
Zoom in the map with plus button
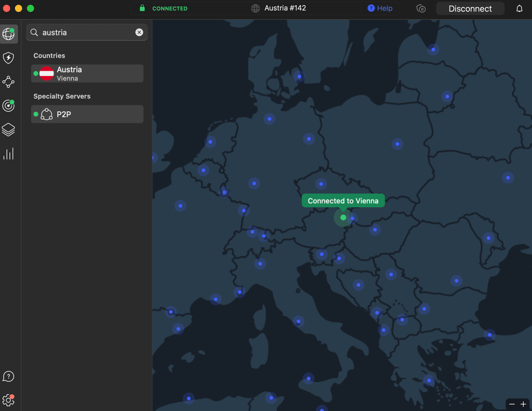[x=523, y=404]
